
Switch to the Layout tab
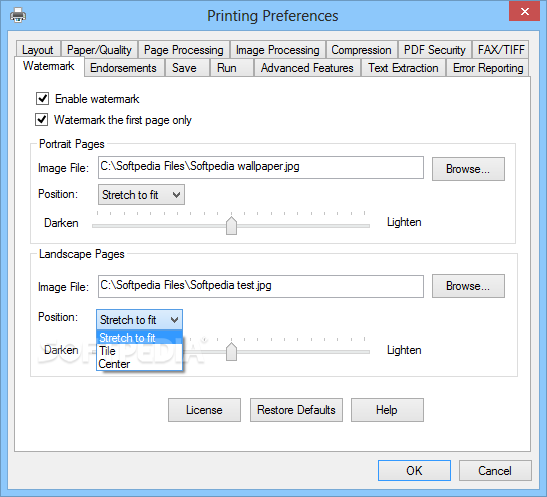(x=38, y=50)
